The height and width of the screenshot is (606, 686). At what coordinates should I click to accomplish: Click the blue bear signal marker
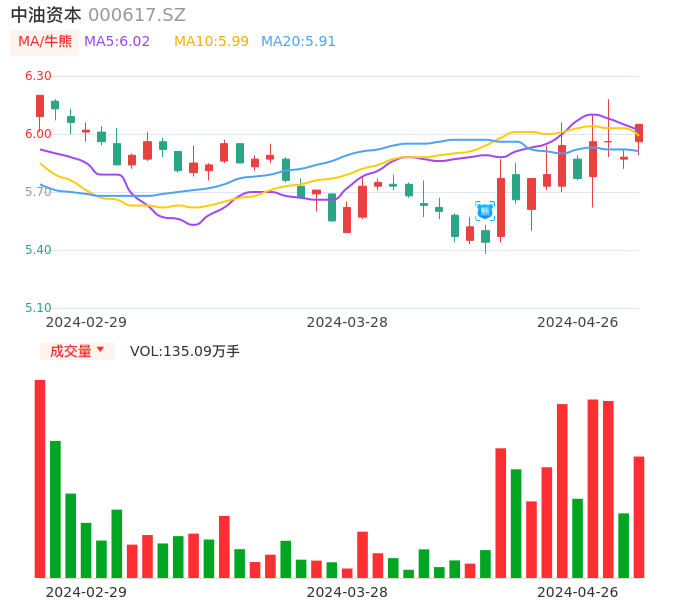click(485, 211)
